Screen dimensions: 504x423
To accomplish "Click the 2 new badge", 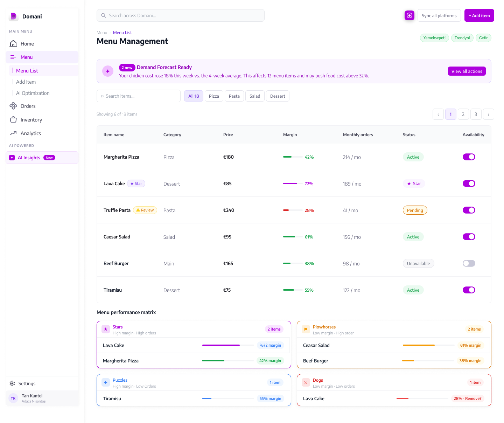I will click(127, 68).
